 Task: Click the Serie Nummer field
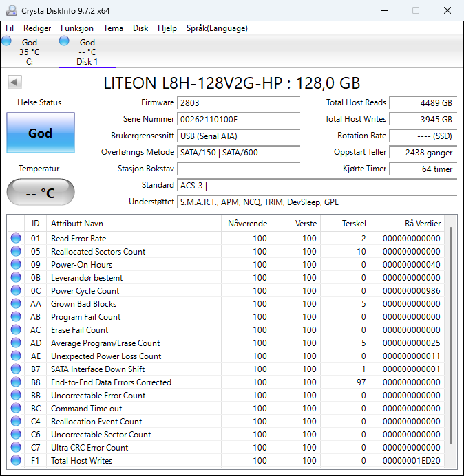(238, 119)
